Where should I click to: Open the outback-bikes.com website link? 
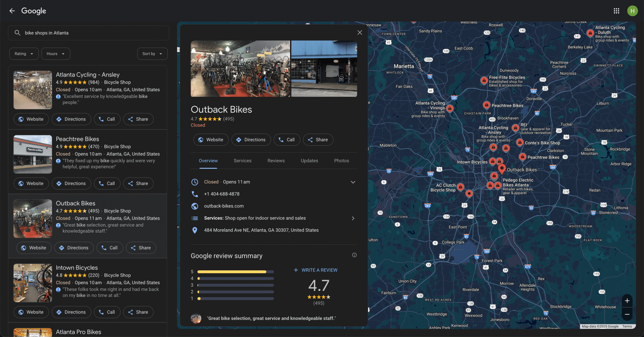[x=224, y=206]
